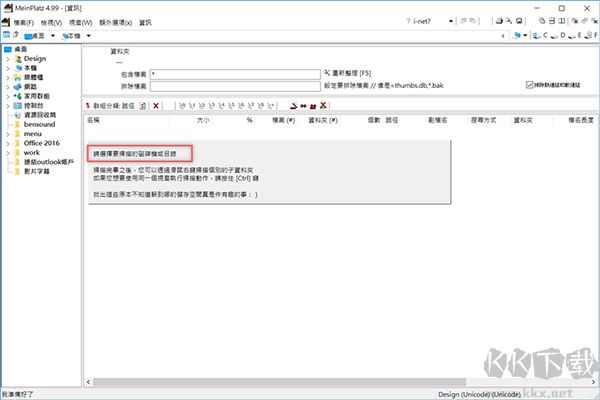Image resolution: width=600 pixels, height=400 pixels.
Task: Toggle the checkbox right of the exclude hint
Action: [x=530, y=85]
